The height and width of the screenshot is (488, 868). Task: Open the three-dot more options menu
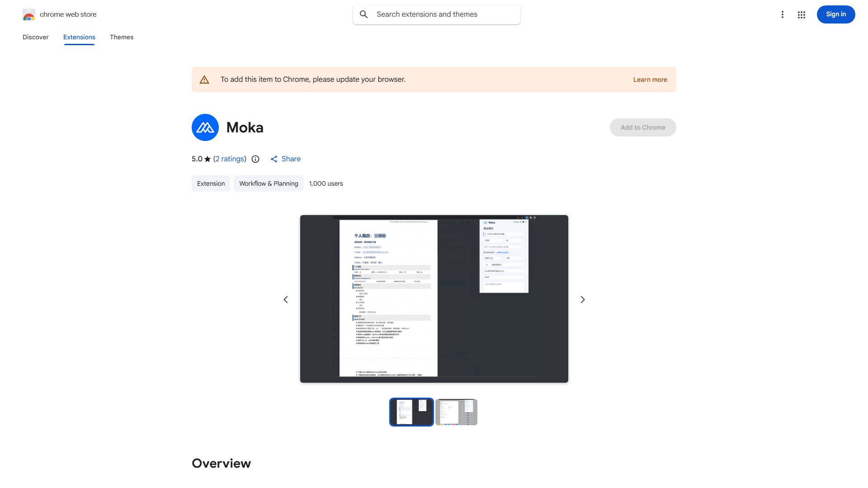[782, 14]
